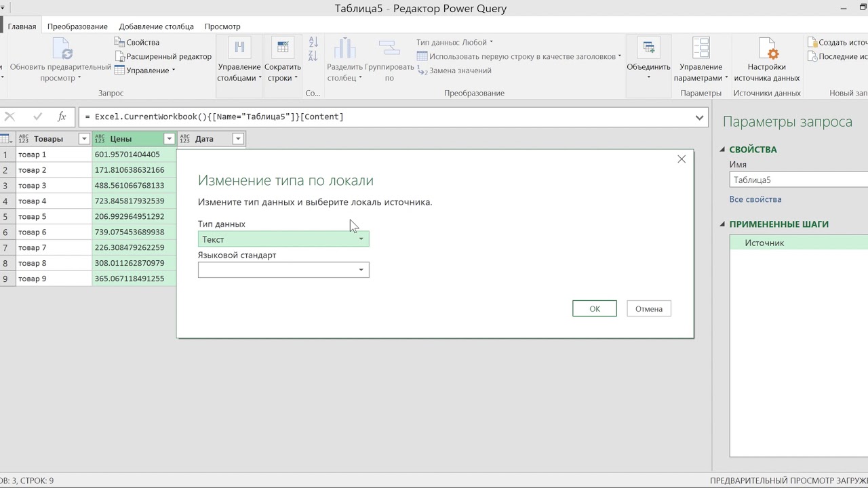Select price cell 365.067118491255
Image resolution: width=868 pixels, height=488 pixels.
pos(134,279)
